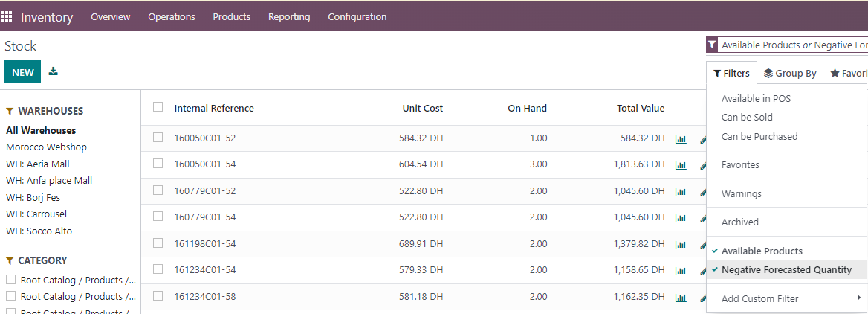Select WH: Aeria Mall warehouse
The height and width of the screenshot is (314, 868).
pyautogui.click(x=38, y=164)
